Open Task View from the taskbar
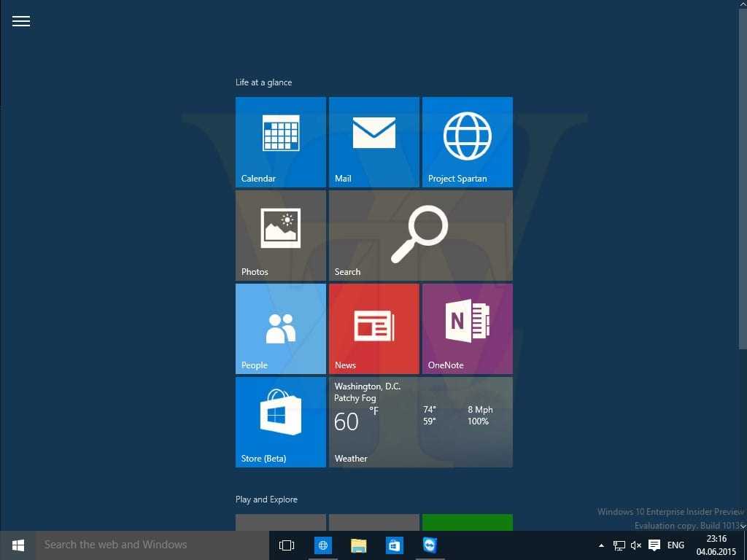Screen dimensions: 747x560 pyautogui.click(x=287, y=545)
